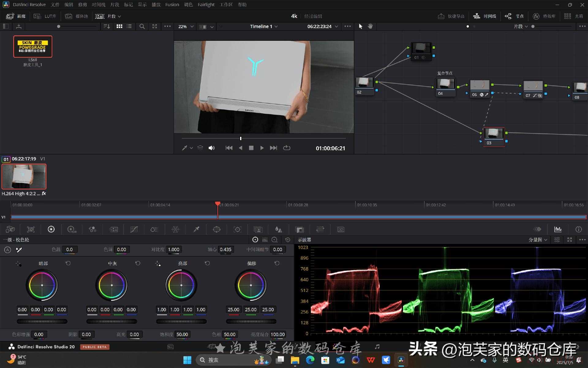Open the effects library panel

pos(544,16)
